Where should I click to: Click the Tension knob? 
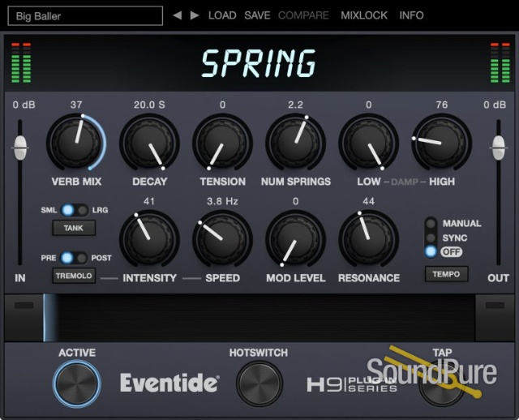222,142
